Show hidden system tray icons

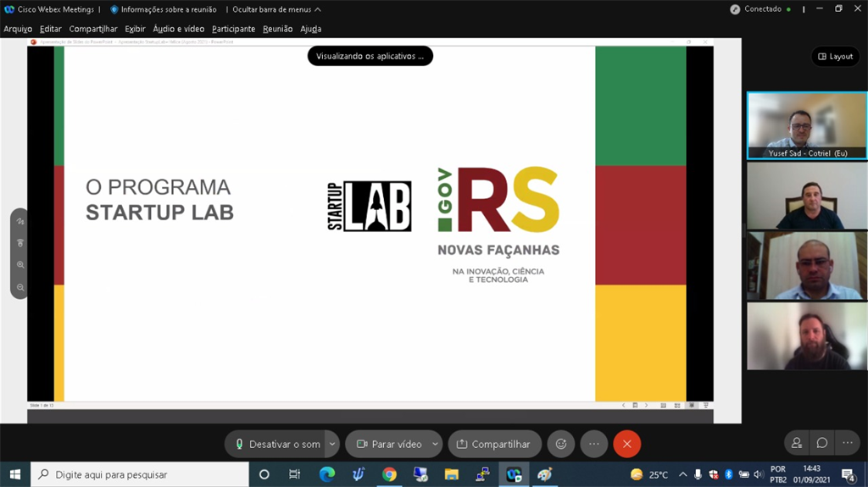[683, 474]
